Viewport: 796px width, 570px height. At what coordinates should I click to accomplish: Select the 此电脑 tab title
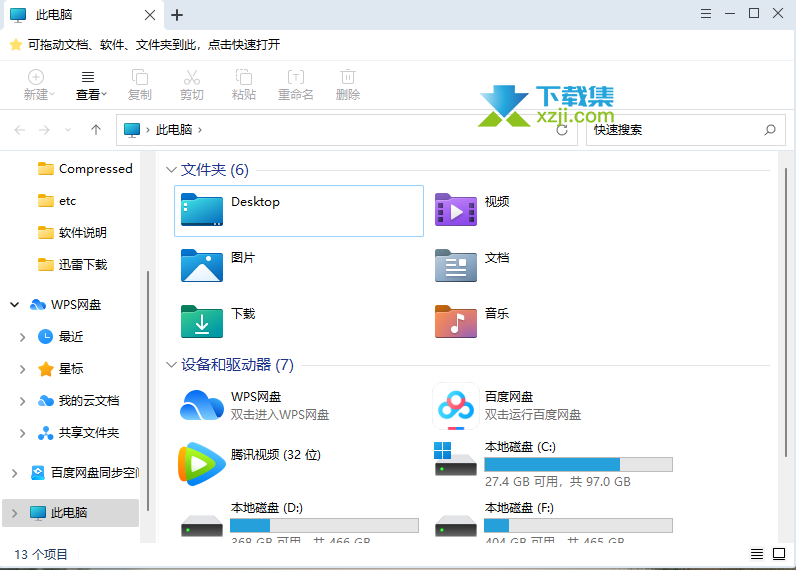(54, 15)
